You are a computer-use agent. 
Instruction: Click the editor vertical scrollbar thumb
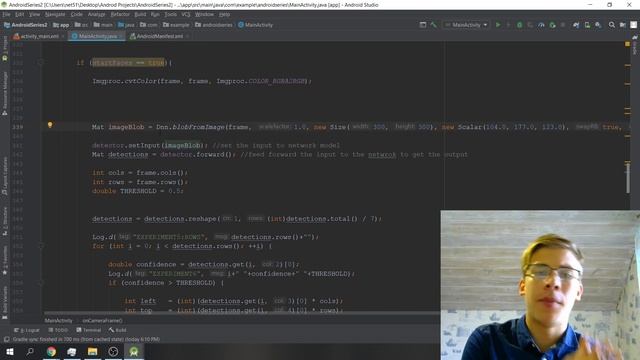tap(628, 178)
